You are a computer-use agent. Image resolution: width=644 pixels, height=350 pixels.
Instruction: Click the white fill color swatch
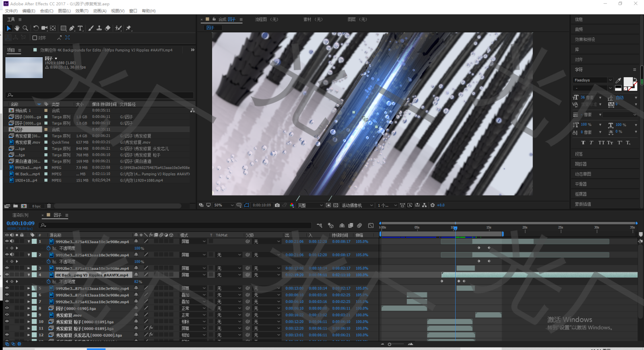(627, 82)
